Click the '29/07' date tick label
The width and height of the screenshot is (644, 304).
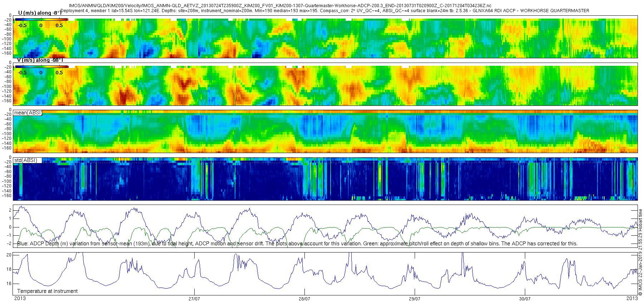(x=414, y=299)
